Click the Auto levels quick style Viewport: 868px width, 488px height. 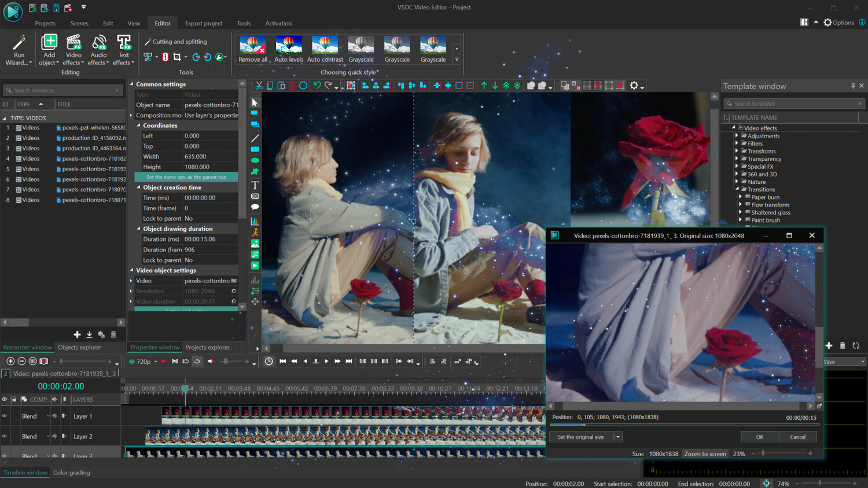[x=289, y=49]
